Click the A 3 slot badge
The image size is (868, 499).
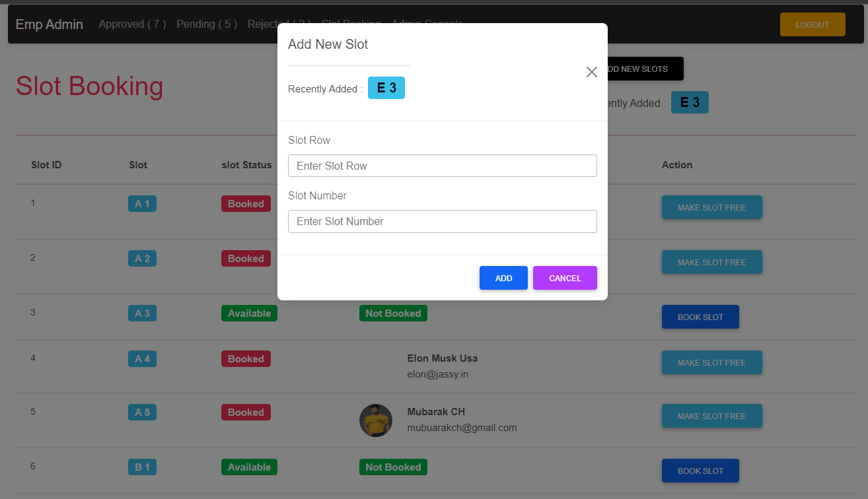[x=142, y=313]
